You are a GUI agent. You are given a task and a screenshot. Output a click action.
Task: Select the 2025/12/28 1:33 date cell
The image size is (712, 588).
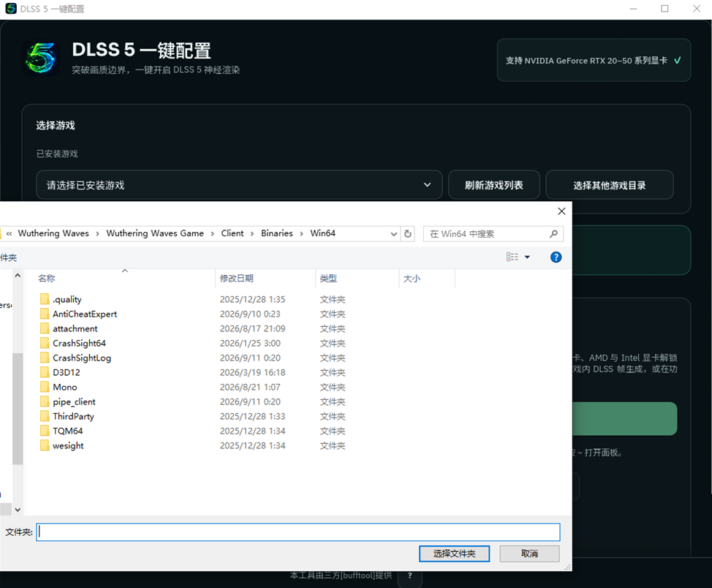[252, 416]
